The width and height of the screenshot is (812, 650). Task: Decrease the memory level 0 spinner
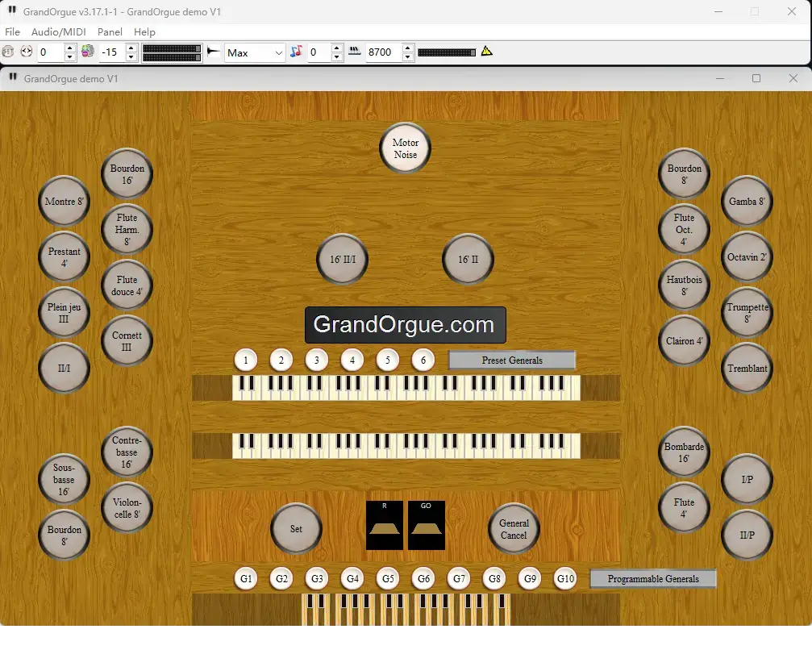click(70, 56)
